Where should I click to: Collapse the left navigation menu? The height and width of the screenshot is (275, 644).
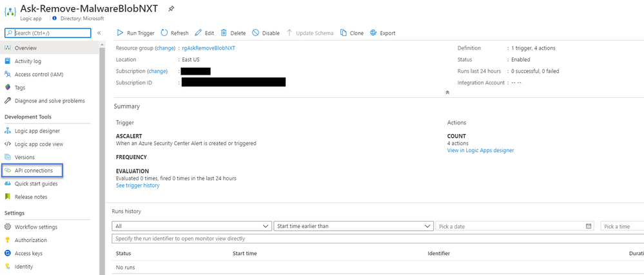[99, 33]
